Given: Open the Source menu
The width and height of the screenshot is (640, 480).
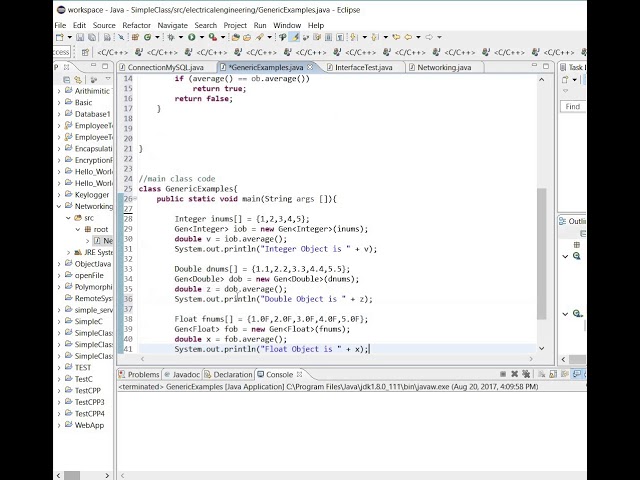Looking at the screenshot, I should [104, 25].
